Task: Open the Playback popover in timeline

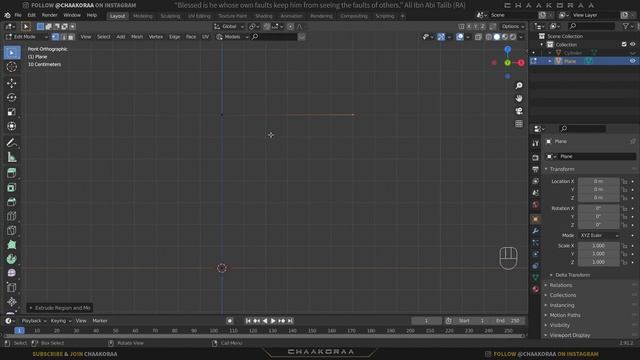Action: tap(33, 321)
